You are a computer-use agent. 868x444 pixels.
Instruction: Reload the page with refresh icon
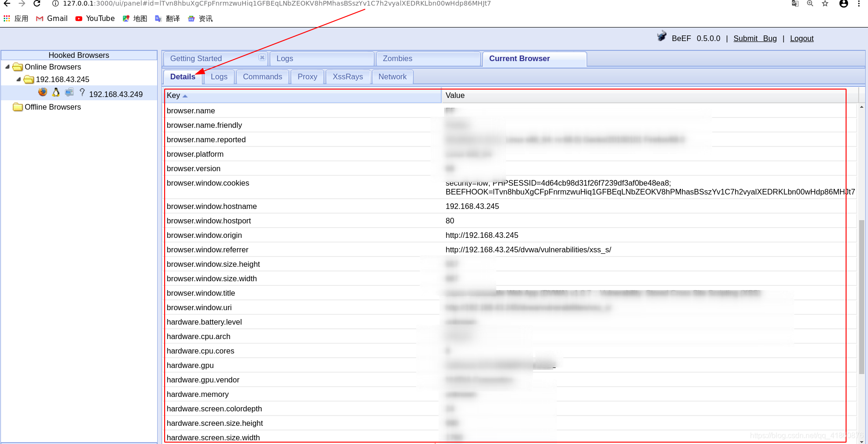click(37, 3)
